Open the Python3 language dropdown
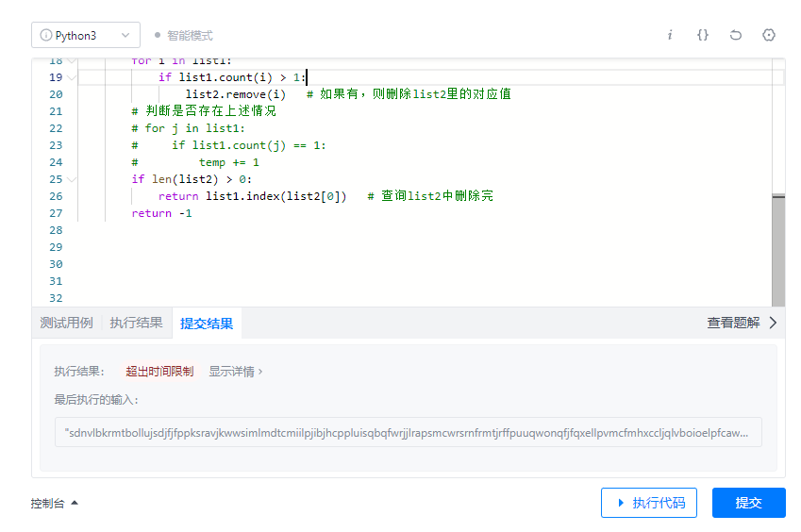Viewport: 801px width, 532px height. (x=86, y=35)
